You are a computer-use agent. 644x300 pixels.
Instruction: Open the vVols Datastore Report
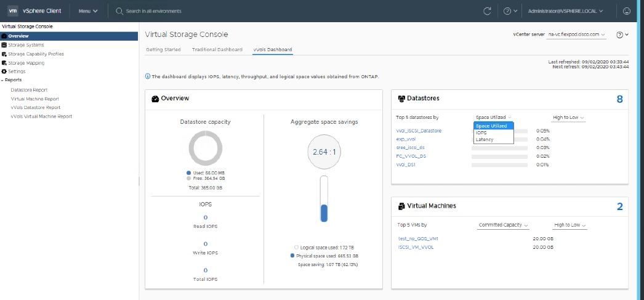coord(36,108)
